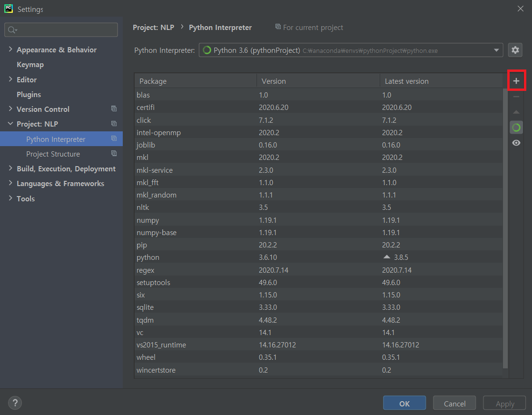Expand the Tools section
This screenshot has height=415, width=532.
[10, 198]
